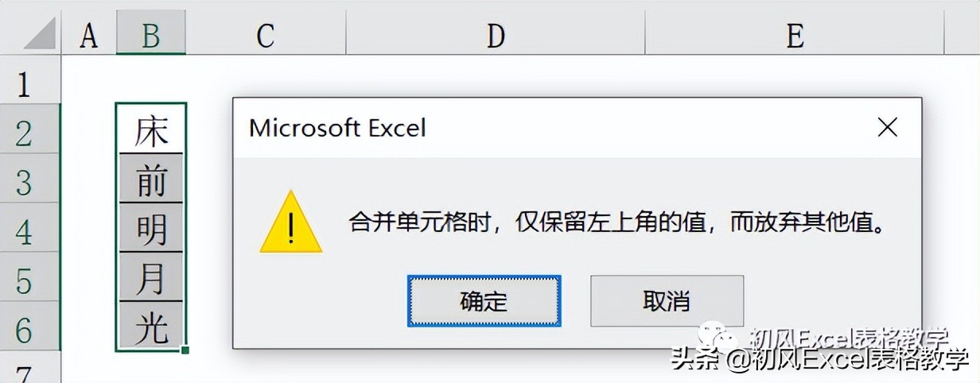Select column E header
Viewport: 980px width, 383px height.
pos(795,36)
